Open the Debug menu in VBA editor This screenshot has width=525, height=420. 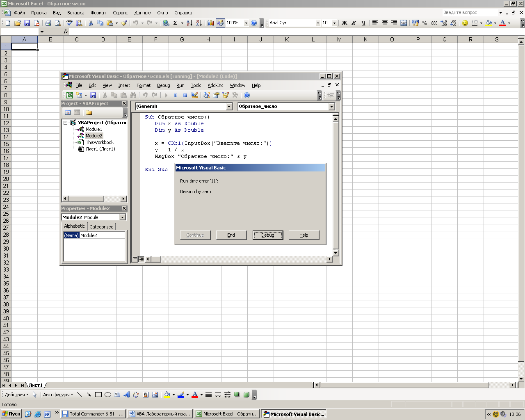[x=164, y=85]
